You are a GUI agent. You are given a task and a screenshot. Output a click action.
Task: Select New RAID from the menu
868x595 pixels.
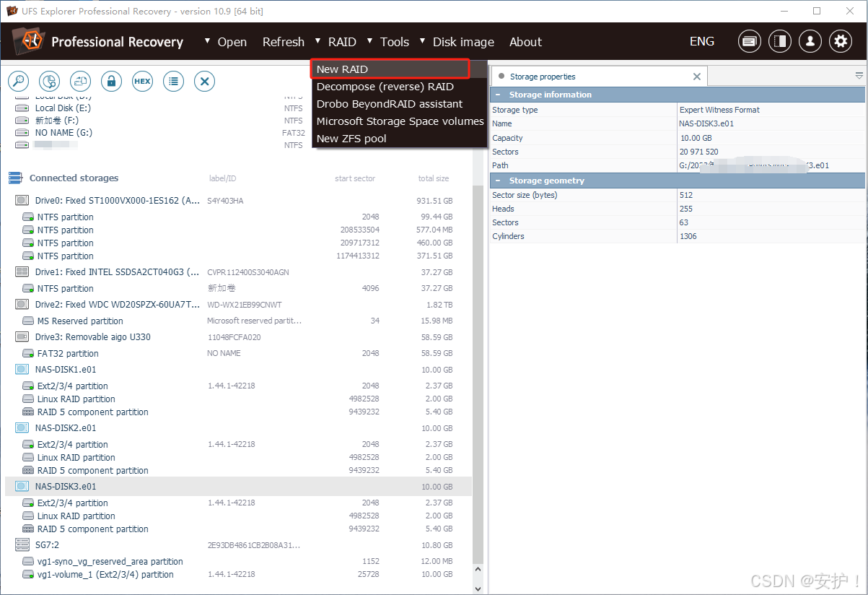(390, 69)
